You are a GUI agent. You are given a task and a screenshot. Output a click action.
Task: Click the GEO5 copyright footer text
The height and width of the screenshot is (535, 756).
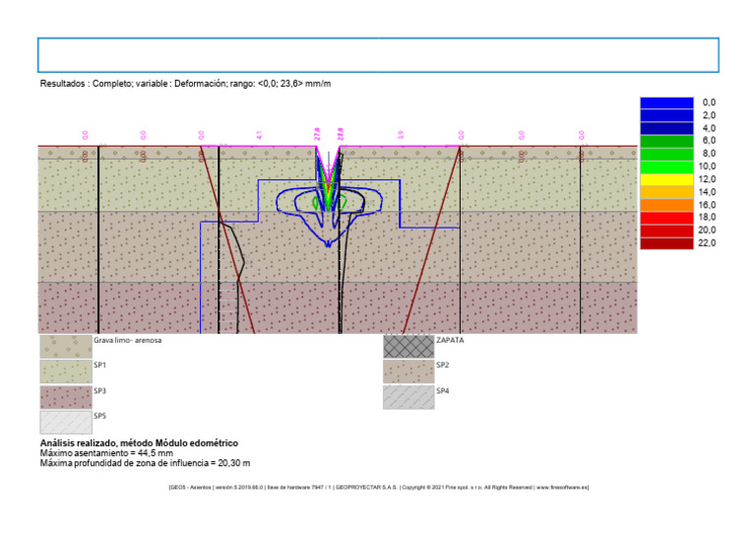pos(379,488)
